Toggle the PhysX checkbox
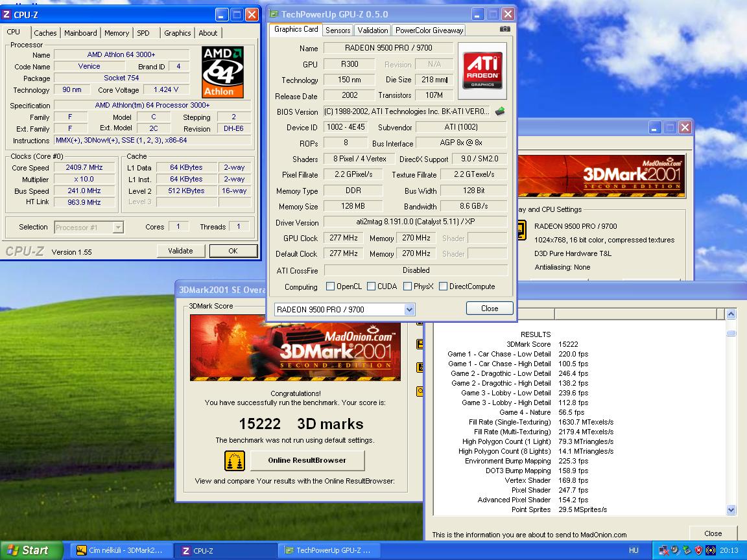Image resolution: width=747 pixels, height=560 pixels. 407,286
